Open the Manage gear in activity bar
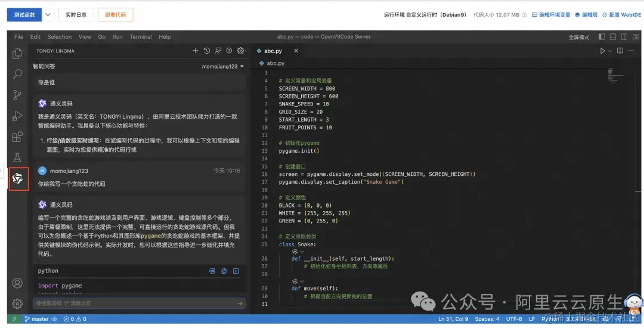Viewport: 644px width, 328px height. click(17, 304)
